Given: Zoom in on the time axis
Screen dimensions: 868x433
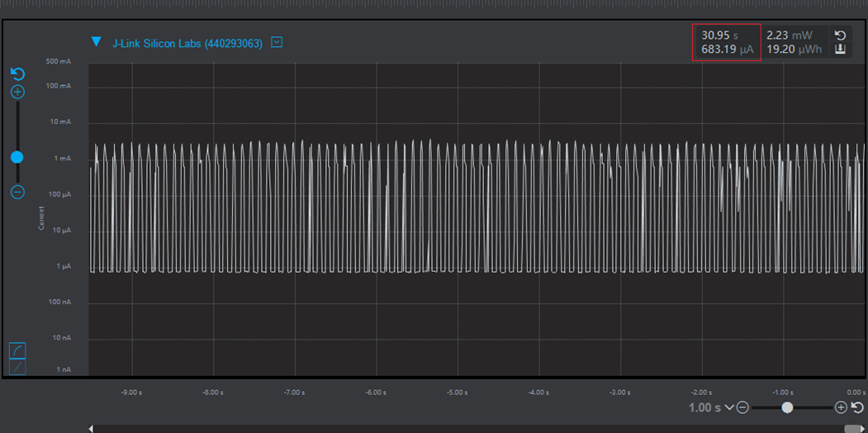Looking at the screenshot, I should (x=841, y=407).
